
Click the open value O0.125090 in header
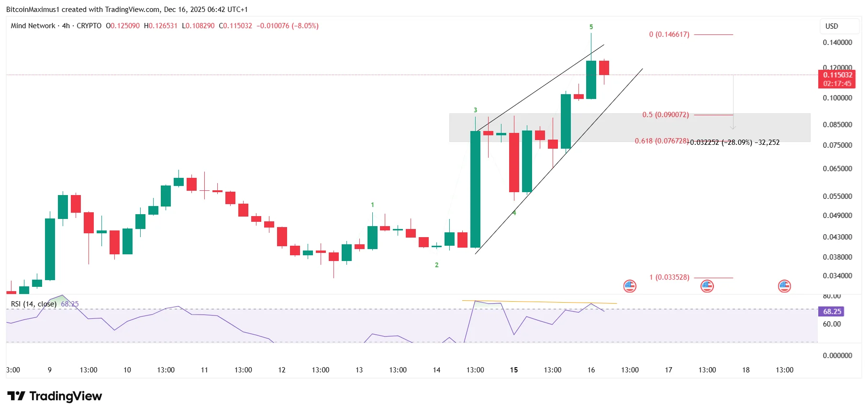tap(123, 26)
